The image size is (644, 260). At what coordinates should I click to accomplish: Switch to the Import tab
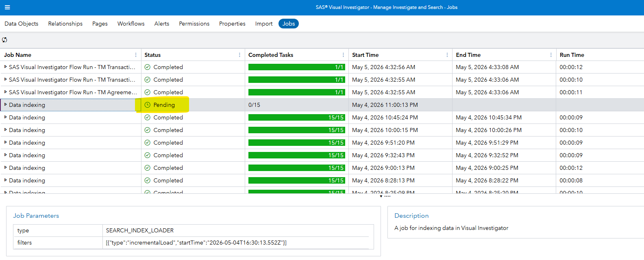click(x=264, y=24)
